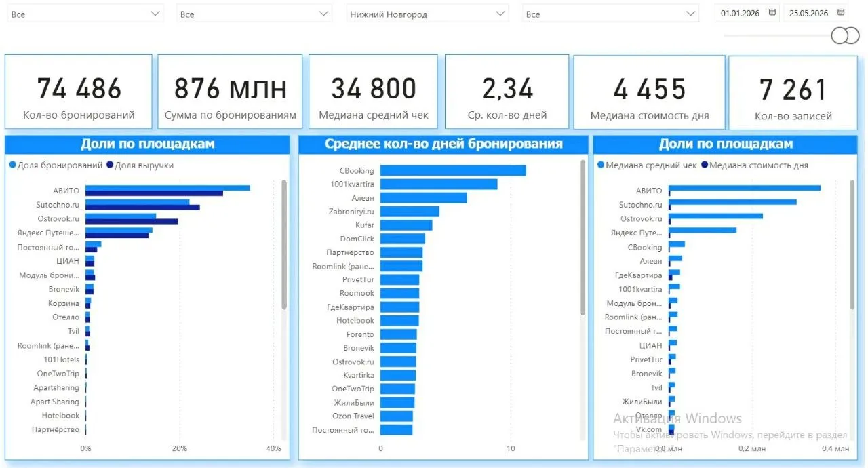Open calendar picker for end date 25.05.2026
868x468 pixels.
841,12
